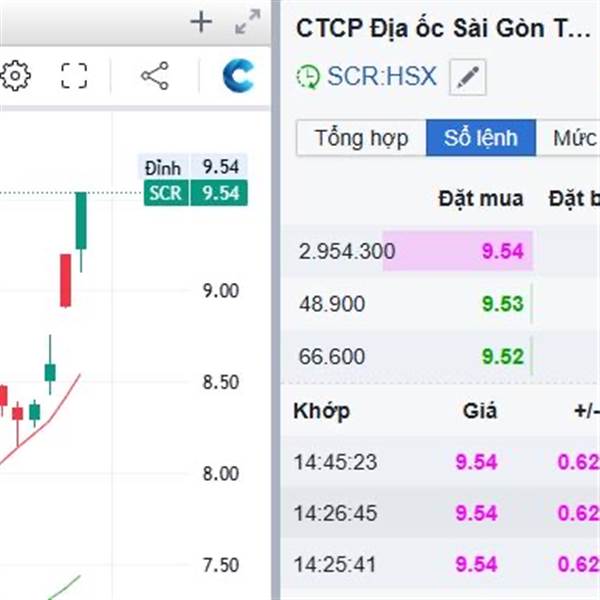Click the 8.00 price axis label
This screenshot has width=600, height=600.
(221, 473)
